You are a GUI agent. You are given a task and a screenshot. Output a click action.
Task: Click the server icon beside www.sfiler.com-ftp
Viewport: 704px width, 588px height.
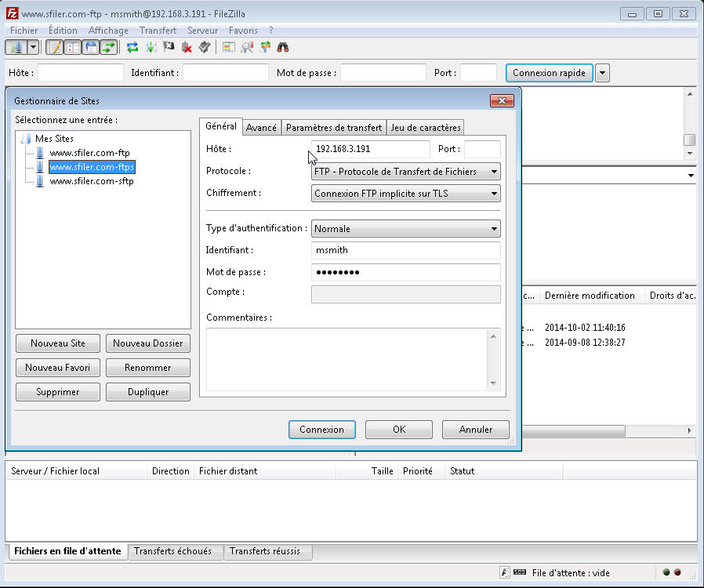coord(40,153)
